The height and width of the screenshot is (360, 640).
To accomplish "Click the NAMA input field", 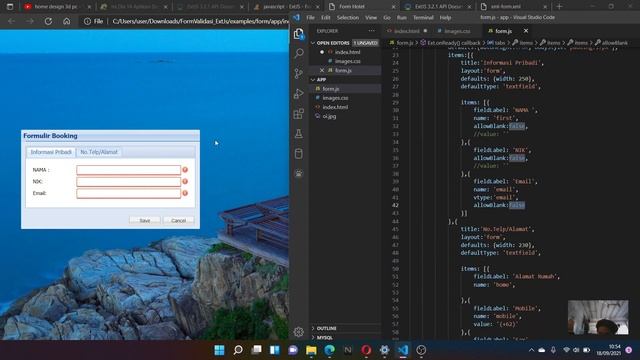I will (129, 170).
